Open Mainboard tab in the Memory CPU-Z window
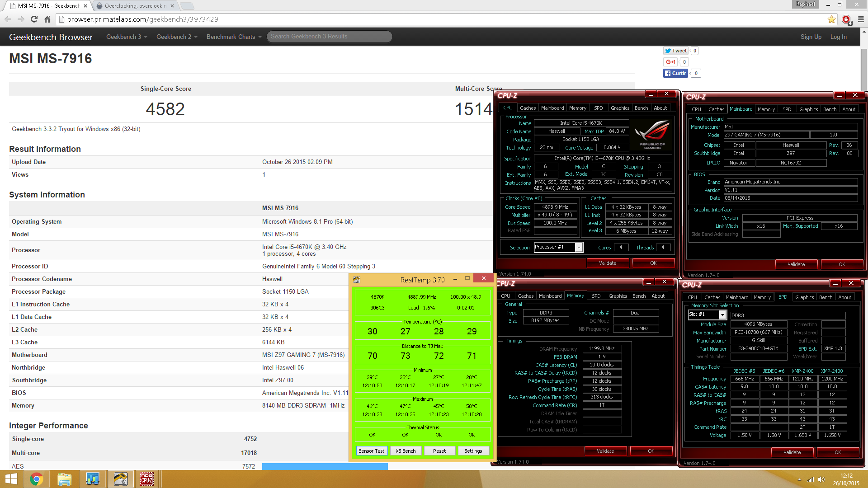This screenshot has height=488, width=868. 550,296
